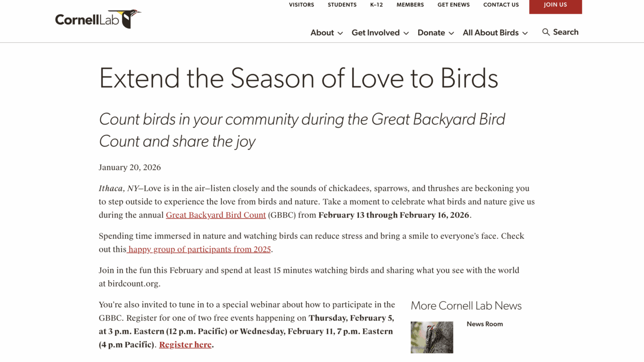Screen dimensions: 644x362
Task: Open the Members menu link
Action: (x=410, y=5)
